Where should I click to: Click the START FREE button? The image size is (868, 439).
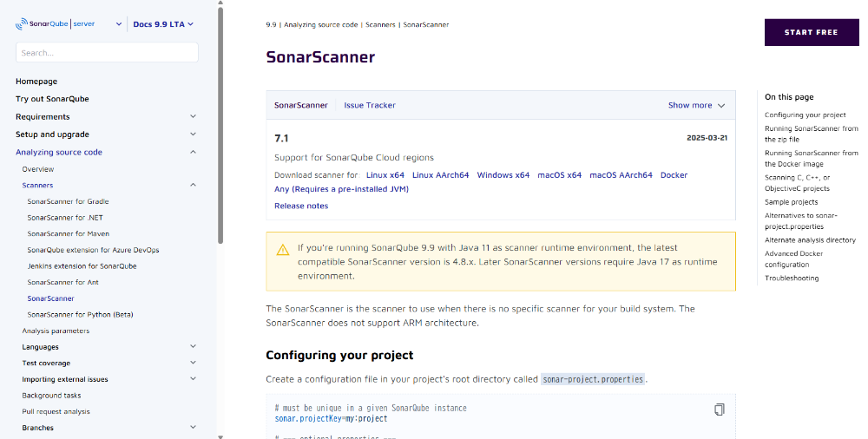click(812, 32)
